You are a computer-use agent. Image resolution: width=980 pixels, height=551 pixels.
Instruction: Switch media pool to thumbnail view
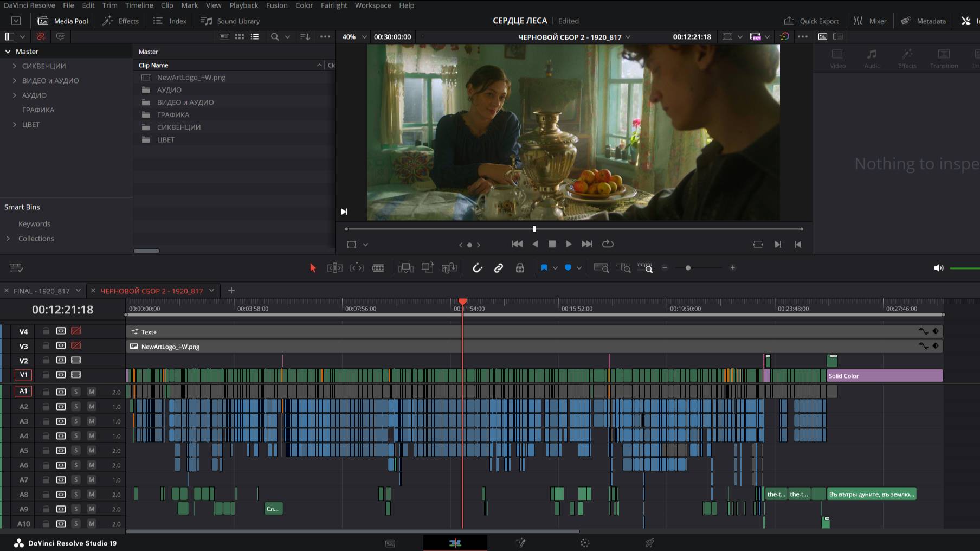[x=239, y=36]
